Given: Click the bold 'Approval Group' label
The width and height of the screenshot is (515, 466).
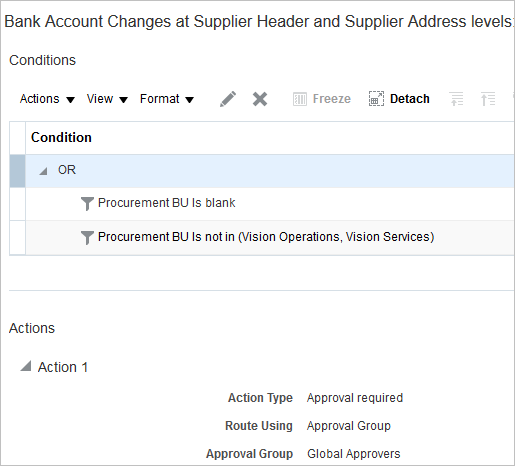Looking at the screenshot, I should 249,454.
